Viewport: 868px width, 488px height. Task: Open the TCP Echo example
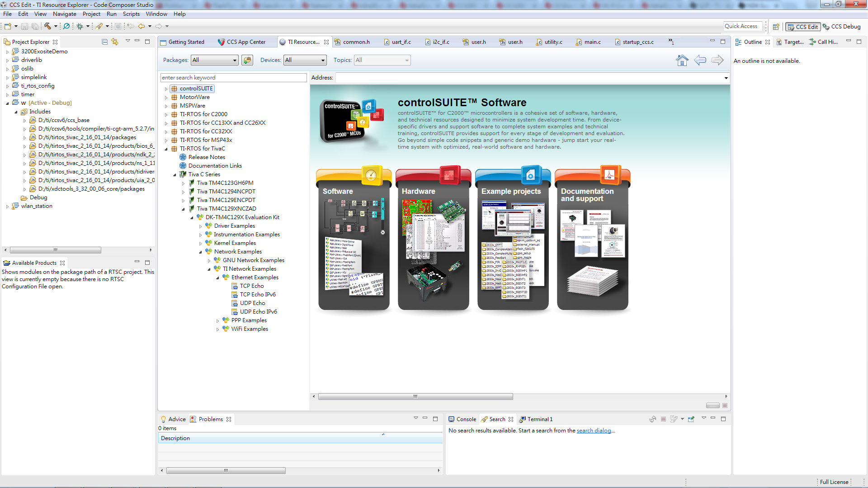tap(251, 286)
